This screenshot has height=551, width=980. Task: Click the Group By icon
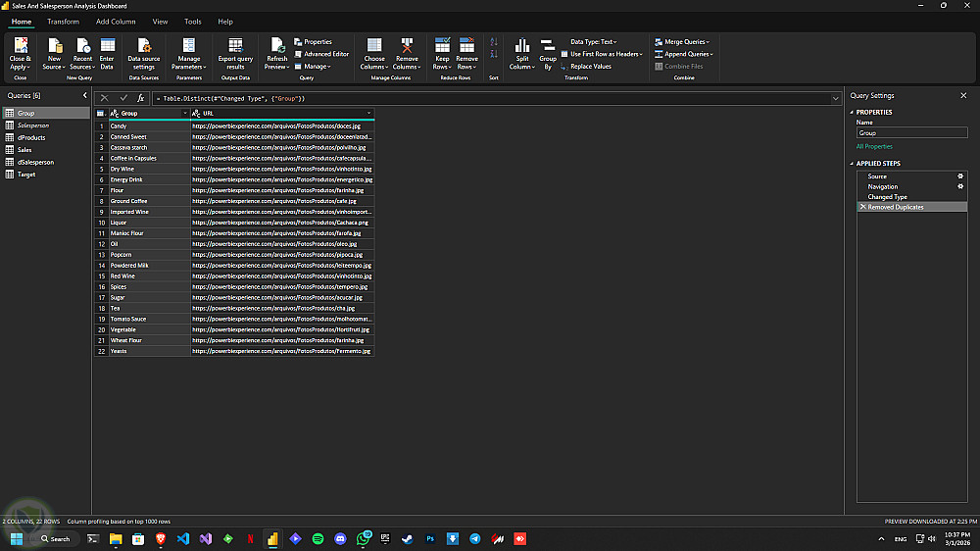point(548,46)
